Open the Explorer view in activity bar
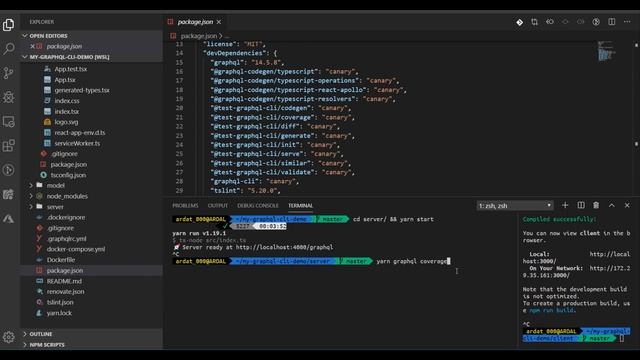Screen dimensions: 640x360 [x=9, y=24]
